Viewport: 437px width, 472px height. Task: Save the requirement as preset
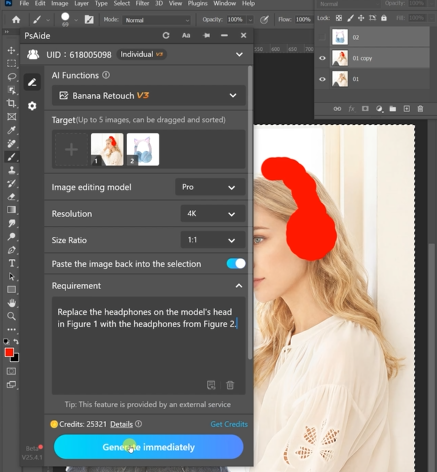(x=211, y=385)
